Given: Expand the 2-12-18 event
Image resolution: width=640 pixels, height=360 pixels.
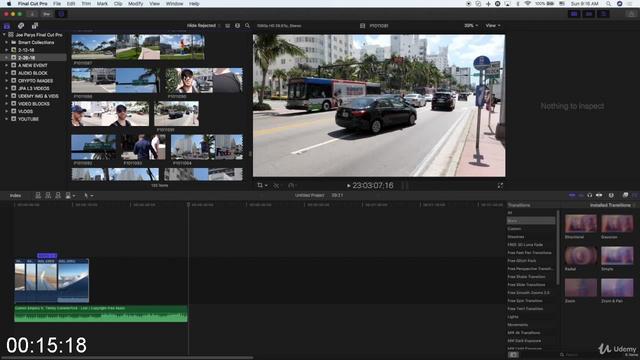Looking at the screenshot, I should tap(7, 50).
